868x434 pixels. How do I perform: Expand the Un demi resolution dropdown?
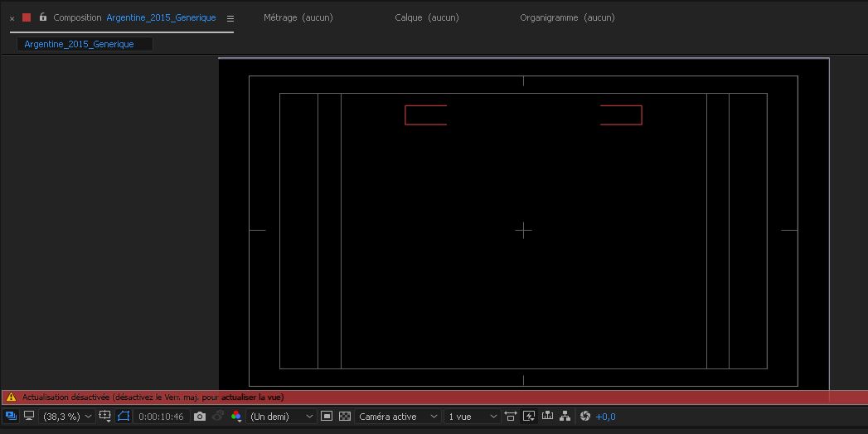point(282,416)
